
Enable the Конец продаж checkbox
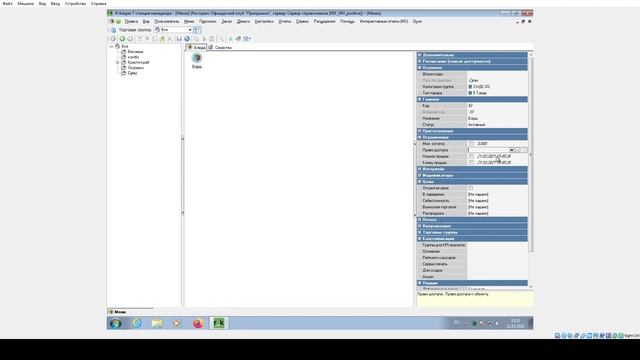(x=471, y=162)
